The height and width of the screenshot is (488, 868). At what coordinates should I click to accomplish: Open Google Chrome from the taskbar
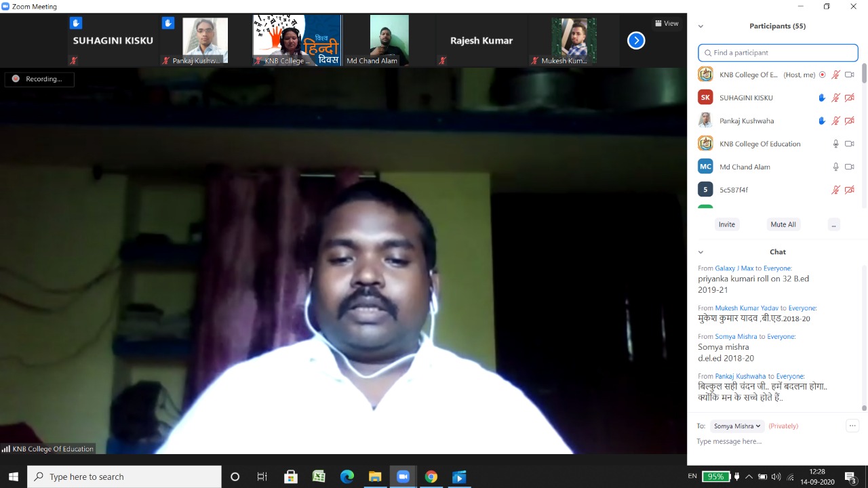[x=431, y=476]
